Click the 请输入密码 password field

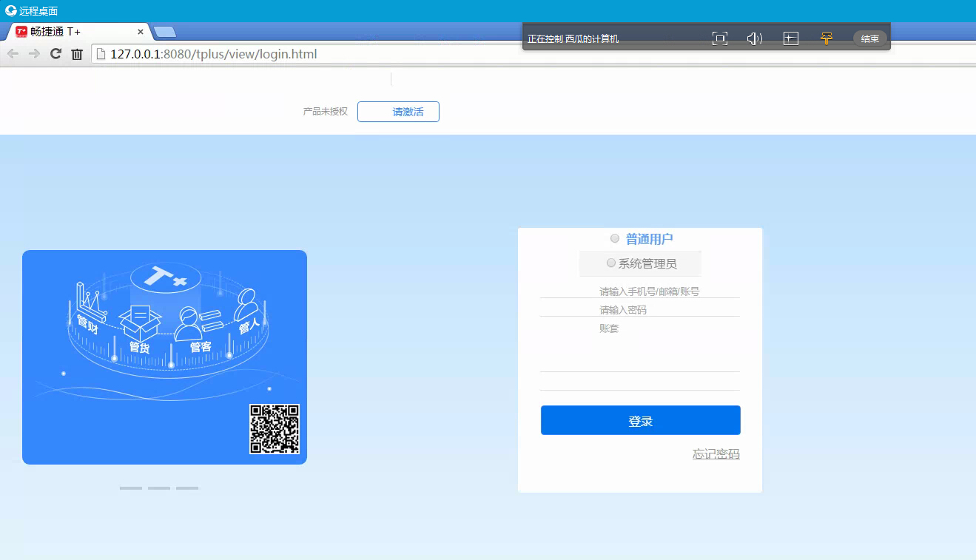pyautogui.click(x=640, y=310)
